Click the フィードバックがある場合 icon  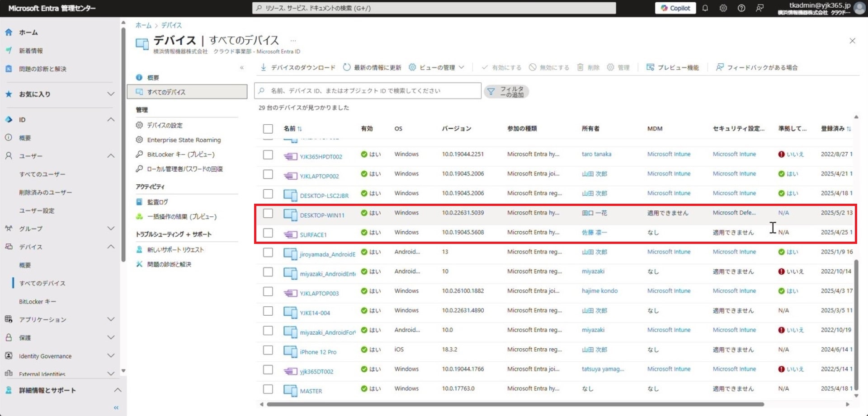720,67
